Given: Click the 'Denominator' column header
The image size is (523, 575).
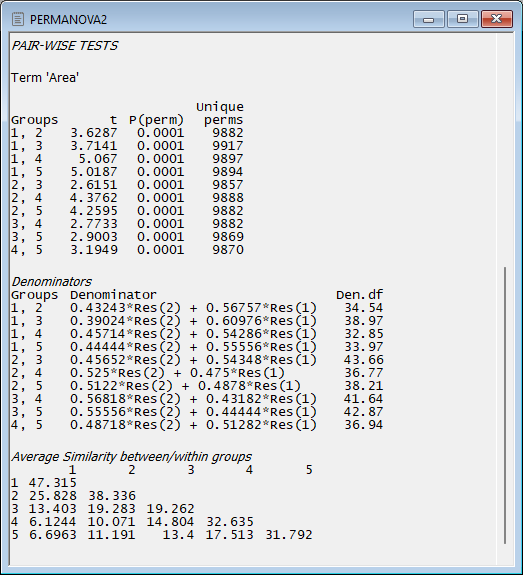Looking at the screenshot, I should tap(113, 295).
